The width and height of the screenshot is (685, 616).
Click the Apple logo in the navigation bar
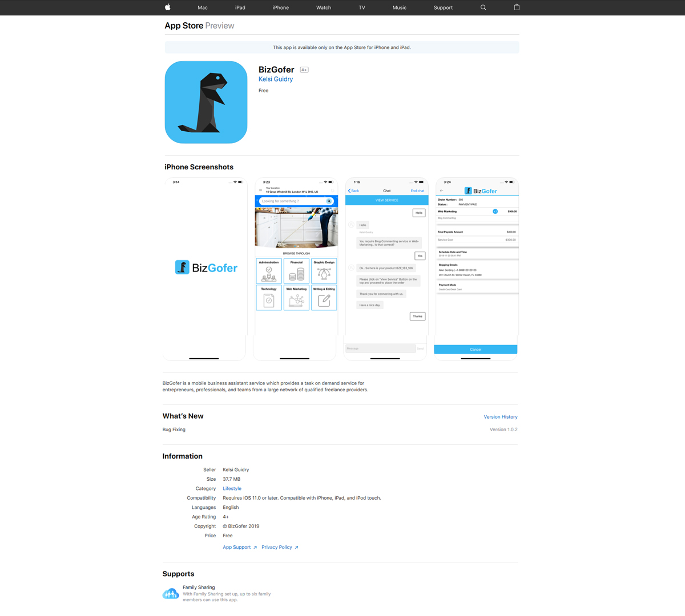[x=168, y=7]
